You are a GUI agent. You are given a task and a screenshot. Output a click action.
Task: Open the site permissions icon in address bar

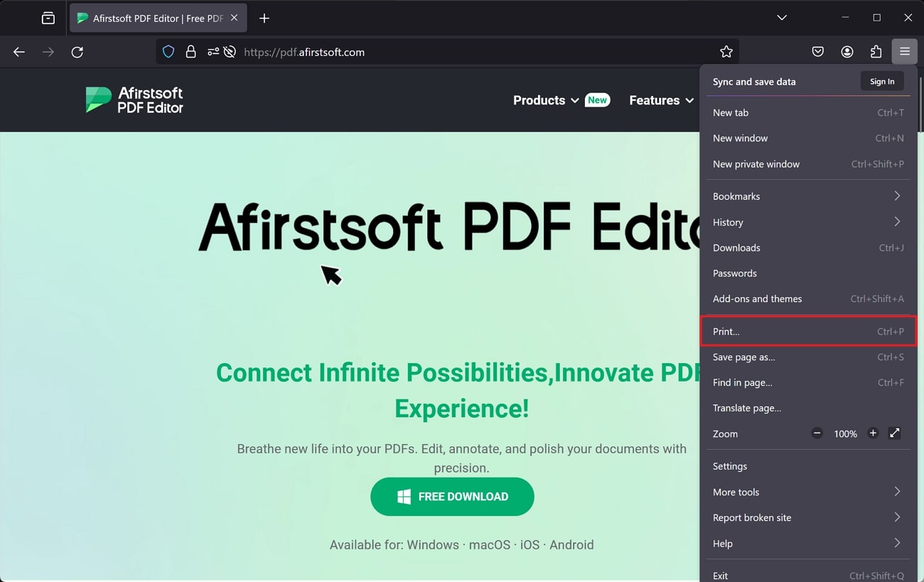[x=213, y=52]
